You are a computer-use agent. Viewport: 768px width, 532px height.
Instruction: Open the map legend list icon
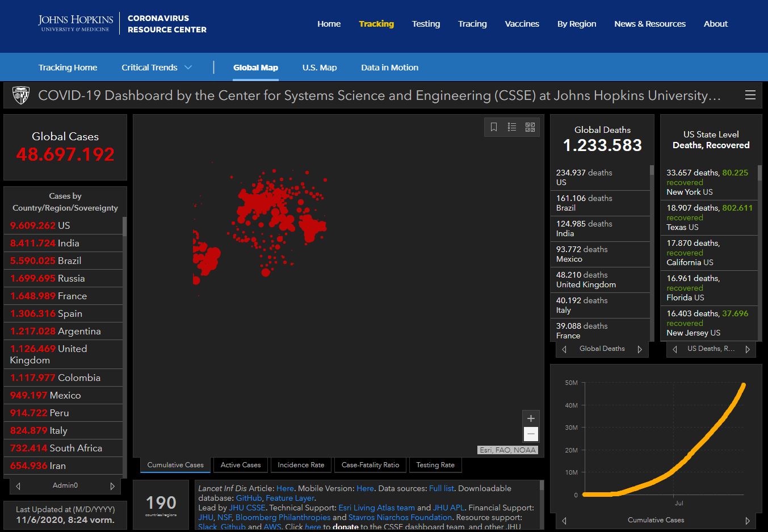[x=512, y=127]
